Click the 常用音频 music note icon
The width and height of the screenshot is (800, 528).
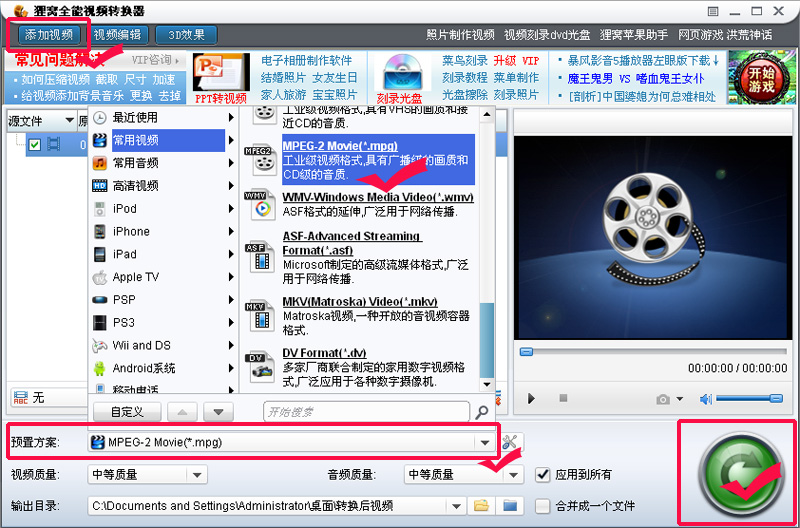pyautogui.click(x=99, y=163)
